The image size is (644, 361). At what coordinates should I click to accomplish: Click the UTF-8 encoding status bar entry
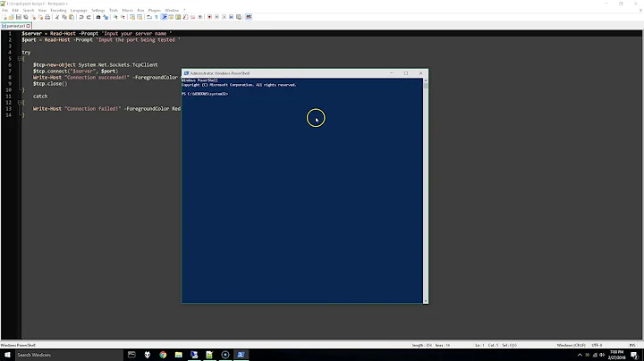click(x=597, y=346)
